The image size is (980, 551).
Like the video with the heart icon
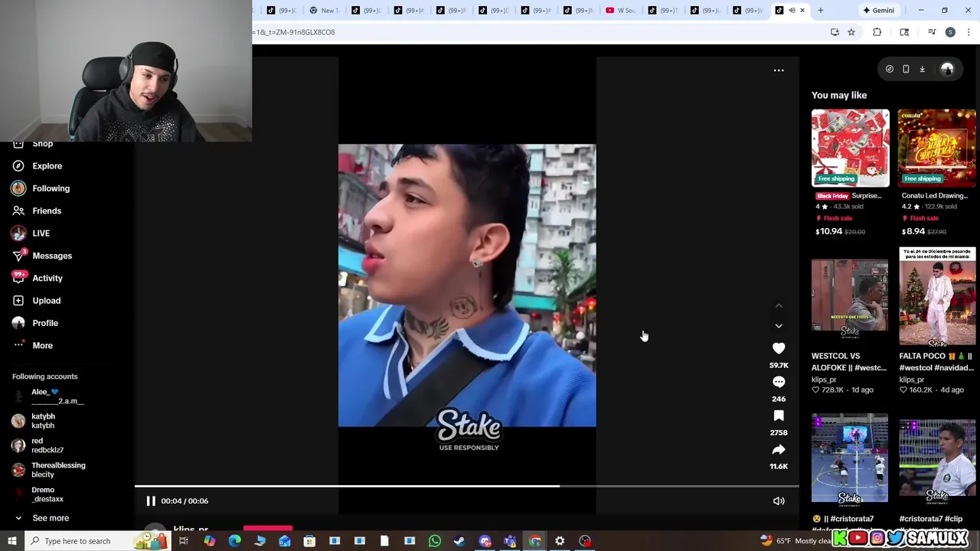(779, 348)
